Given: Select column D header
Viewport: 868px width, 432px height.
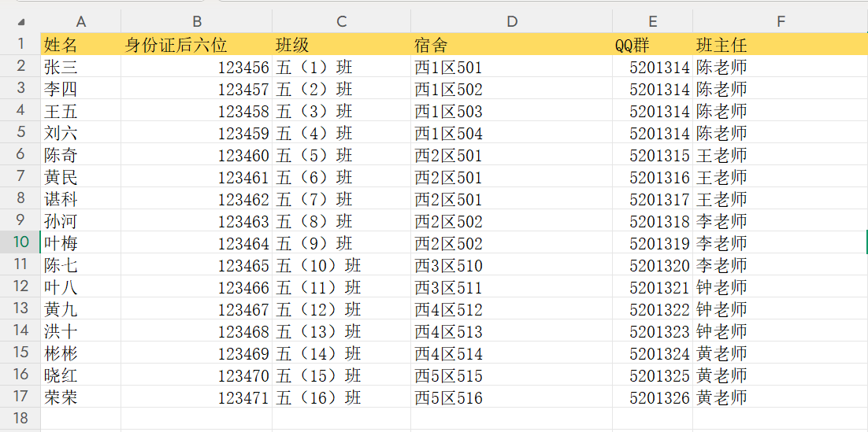Looking at the screenshot, I should coord(511,21).
